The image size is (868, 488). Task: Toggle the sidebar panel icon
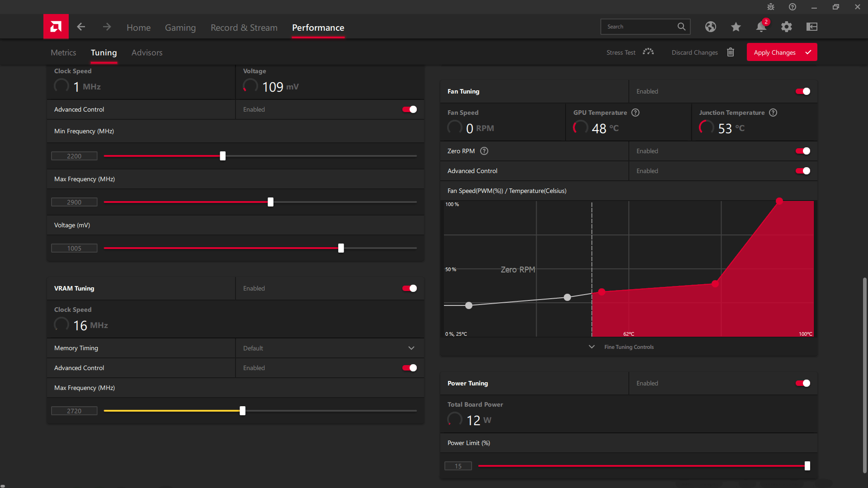[x=812, y=27]
